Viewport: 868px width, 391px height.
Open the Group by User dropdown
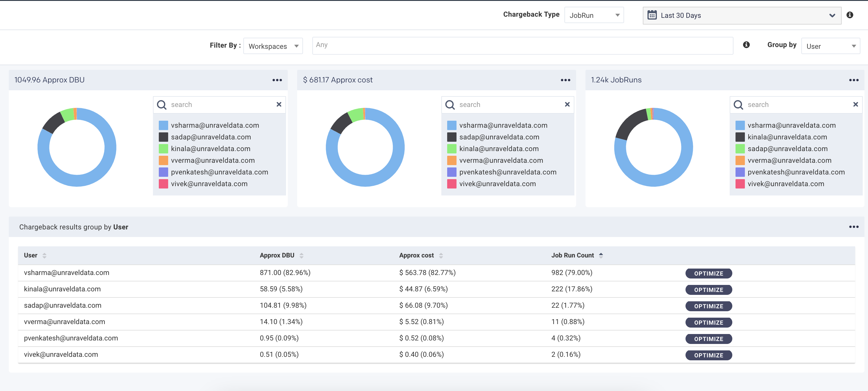pos(830,46)
